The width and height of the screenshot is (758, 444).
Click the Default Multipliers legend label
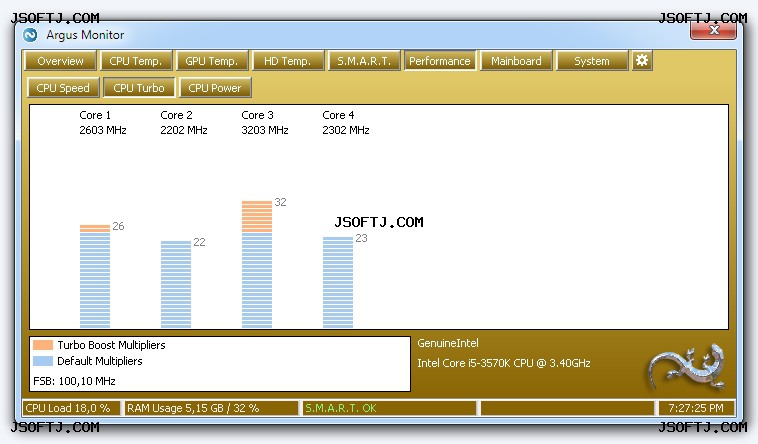100,361
